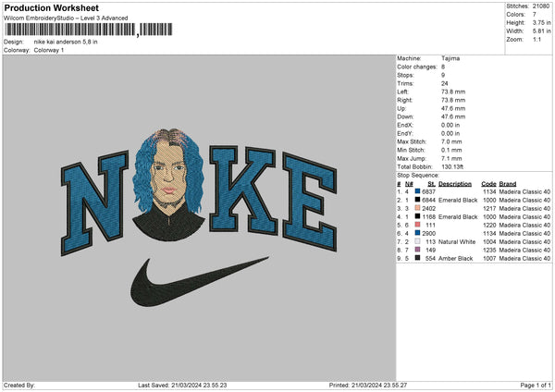The width and height of the screenshot is (555, 392).
Task: Click thread code 1007
Action: [x=489, y=259]
